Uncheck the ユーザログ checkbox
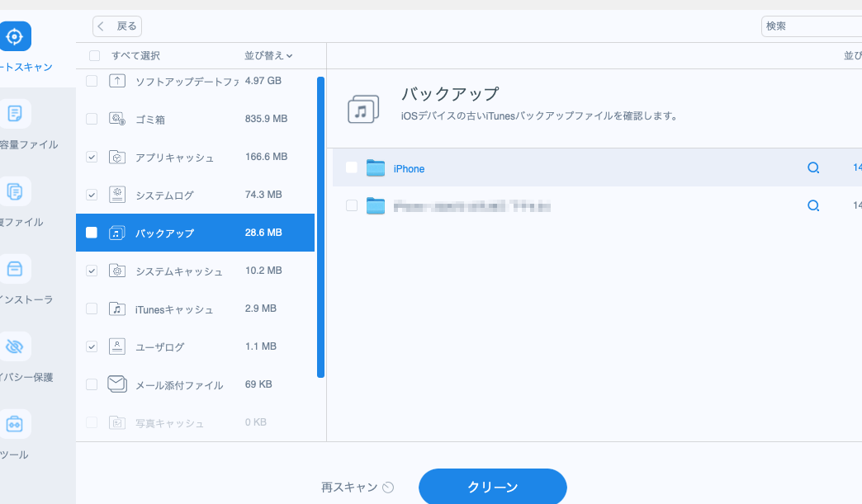Screen dimensions: 862x504 pos(92,346)
